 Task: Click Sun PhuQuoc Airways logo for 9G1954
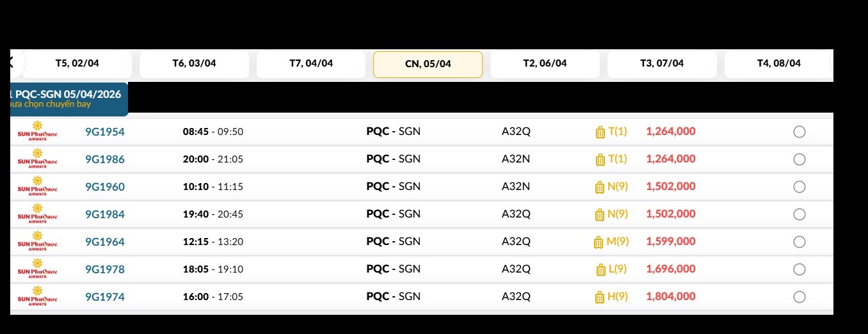[x=37, y=132]
